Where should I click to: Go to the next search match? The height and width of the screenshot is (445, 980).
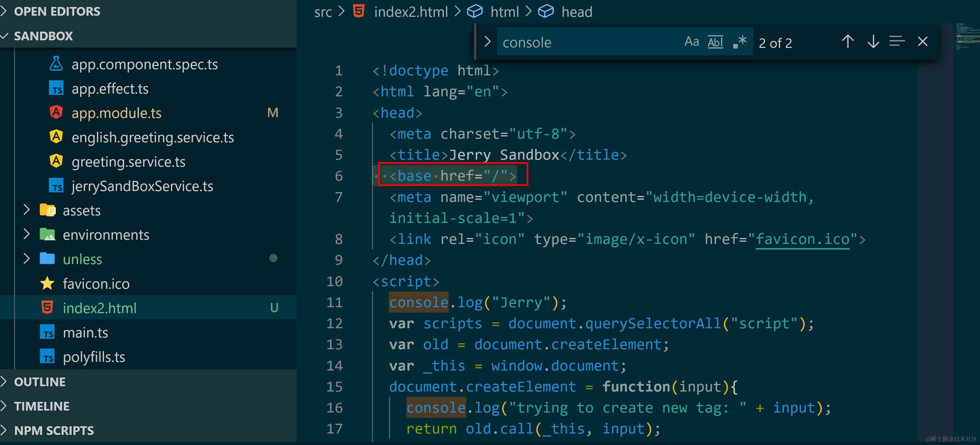873,42
